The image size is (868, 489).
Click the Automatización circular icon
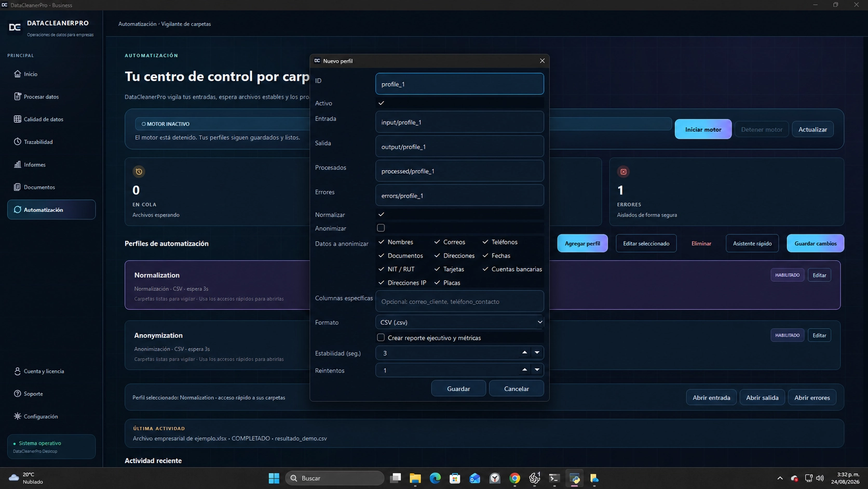[18, 209]
